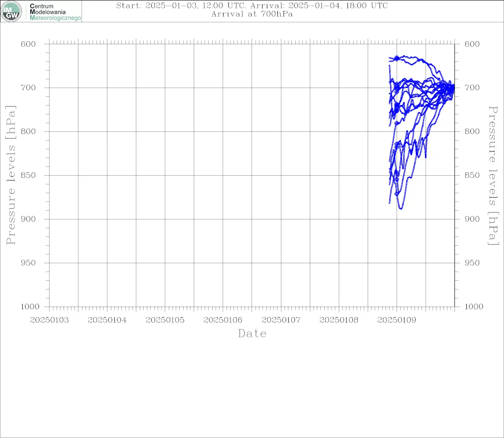Screen dimensions: 504x438
Task: Select the 'Arrival at 700hPa' subtitle
Action: pyautogui.click(x=252, y=14)
